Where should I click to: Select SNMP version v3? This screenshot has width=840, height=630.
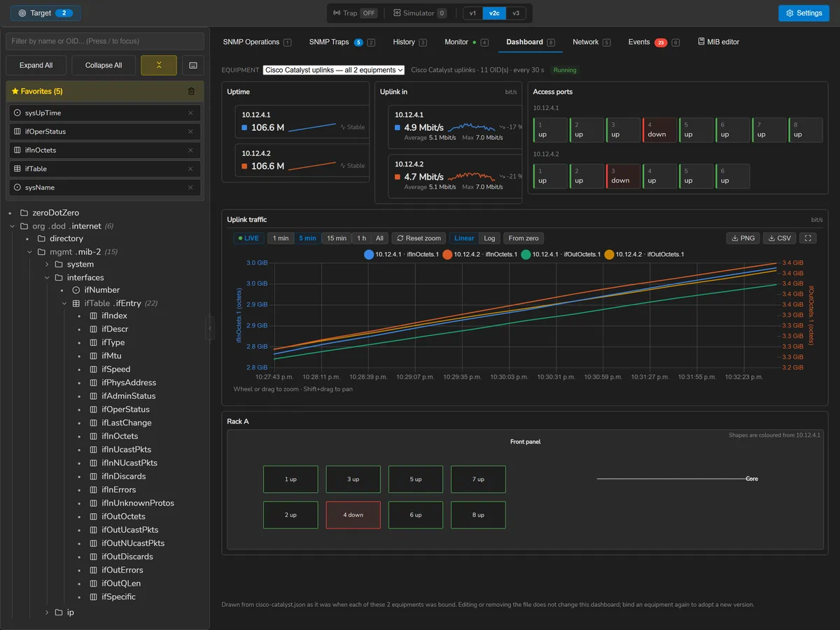(516, 13)
